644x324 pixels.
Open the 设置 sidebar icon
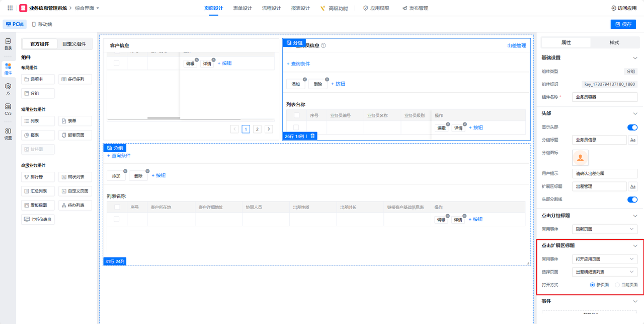8,134
